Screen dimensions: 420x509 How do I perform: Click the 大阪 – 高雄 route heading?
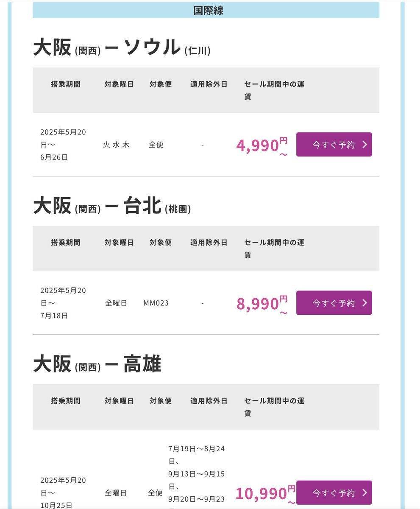(x=97, y=364)
